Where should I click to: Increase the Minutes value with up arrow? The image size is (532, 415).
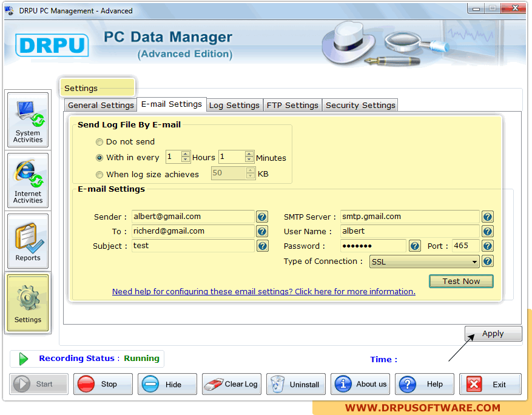pyautogui.click(x=249, y=154)
